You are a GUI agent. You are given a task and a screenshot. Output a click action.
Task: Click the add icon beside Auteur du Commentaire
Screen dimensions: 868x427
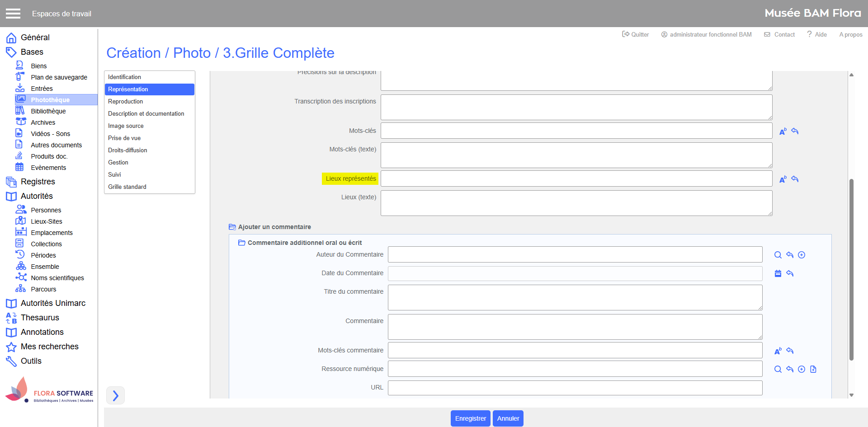click(x=801, y=255)
